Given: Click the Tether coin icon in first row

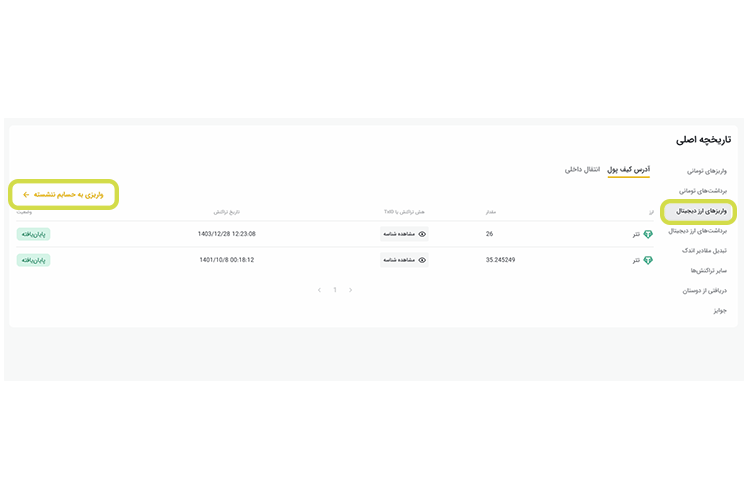Looking at the screenshot, I should click(x=647, y=234).
